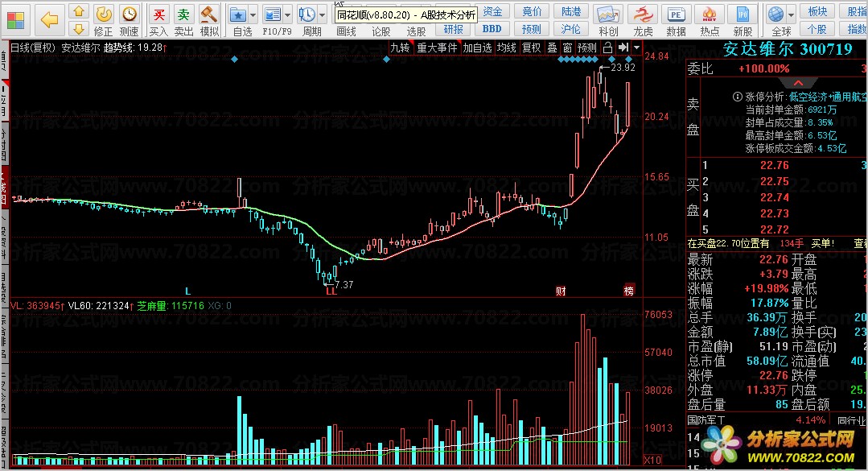Go back with the yellow left arrow
The width and height of the screenshot is (868, 471).
coord(49,20)
